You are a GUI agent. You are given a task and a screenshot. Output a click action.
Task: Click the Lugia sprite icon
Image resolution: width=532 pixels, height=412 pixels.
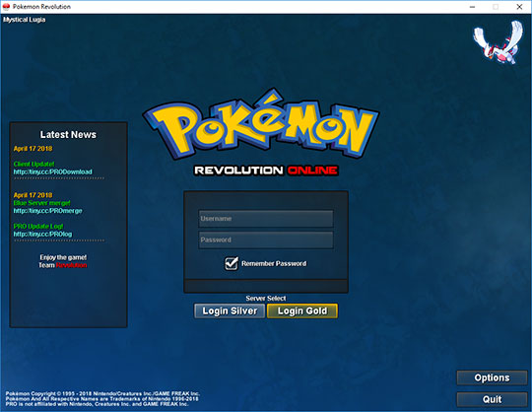pyautogui.click(x=499, y=41)
